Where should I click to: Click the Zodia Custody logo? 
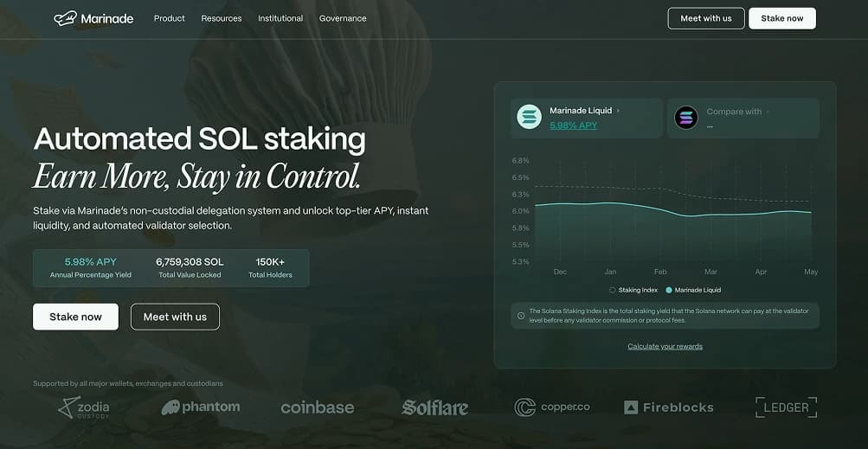pyautogui.click(x=84, y=407)
